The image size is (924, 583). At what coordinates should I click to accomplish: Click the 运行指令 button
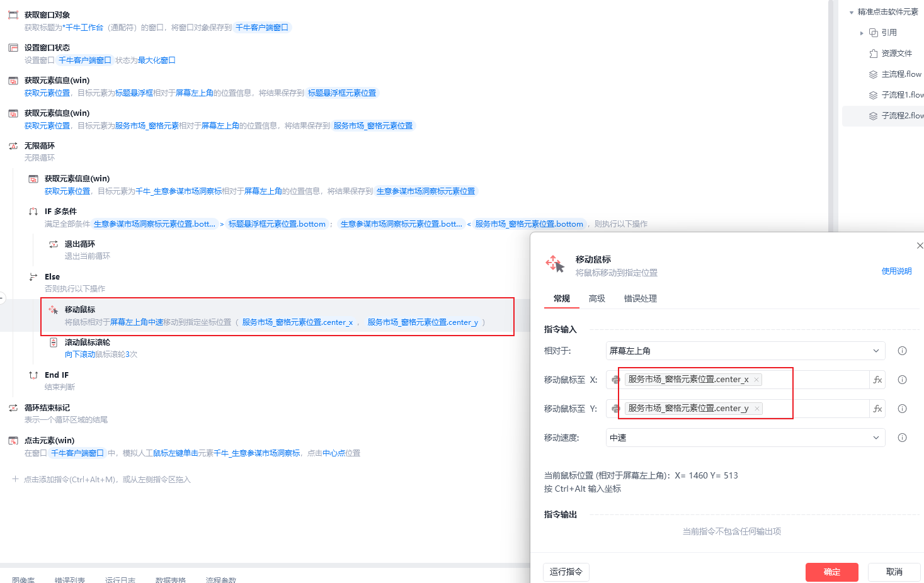tap(566, 572)
